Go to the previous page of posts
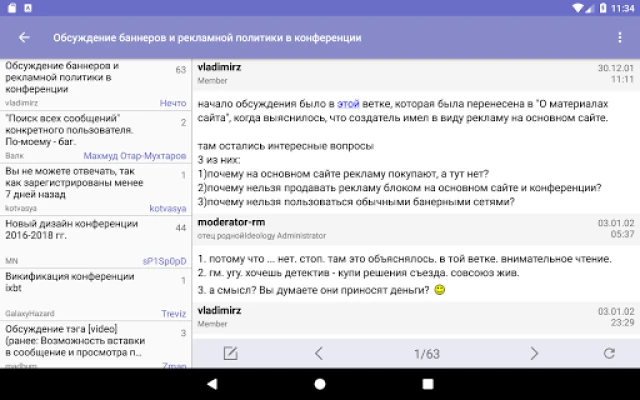This screenshot has width=640, height=400. coord(319,353)
